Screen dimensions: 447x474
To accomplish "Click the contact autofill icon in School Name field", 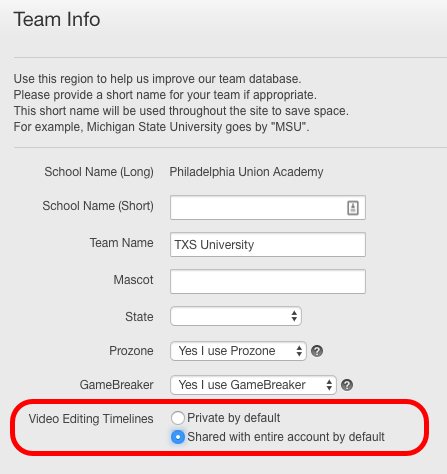I will (x=353, y=208).
